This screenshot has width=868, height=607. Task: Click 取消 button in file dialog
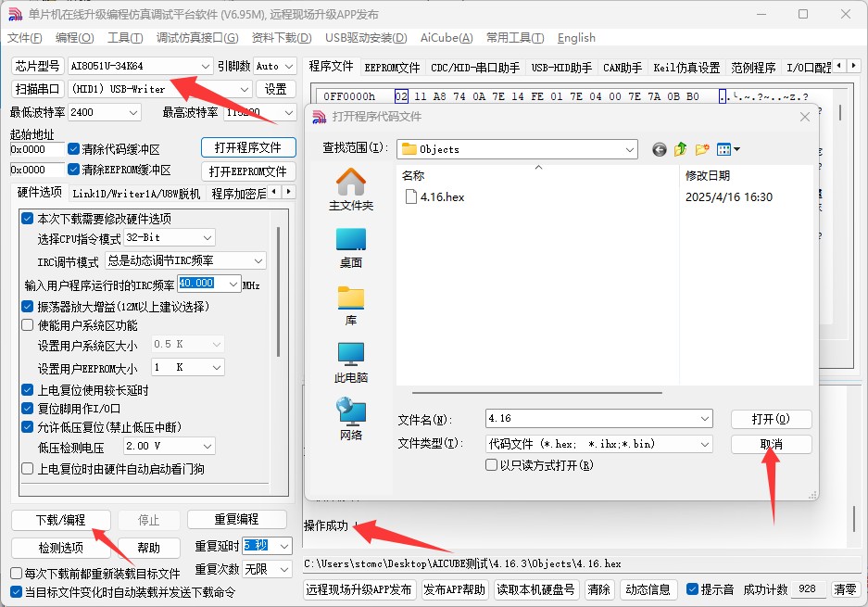[771, 444]
